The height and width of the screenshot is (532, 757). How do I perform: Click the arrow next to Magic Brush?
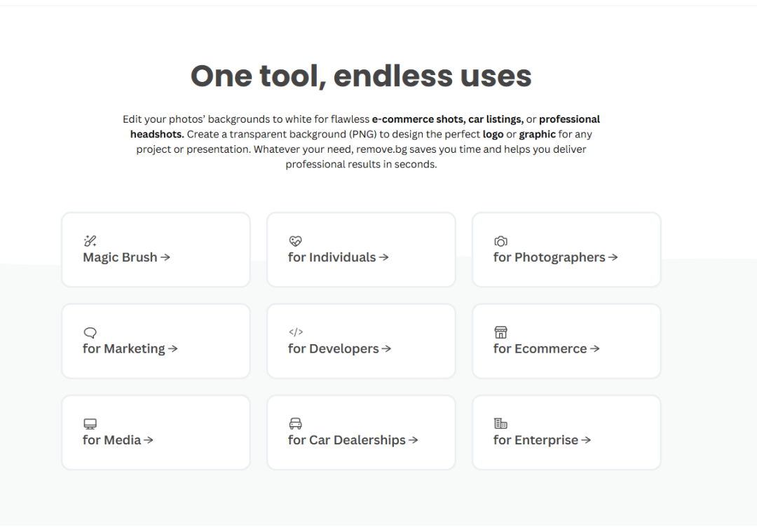coord(165,257)
